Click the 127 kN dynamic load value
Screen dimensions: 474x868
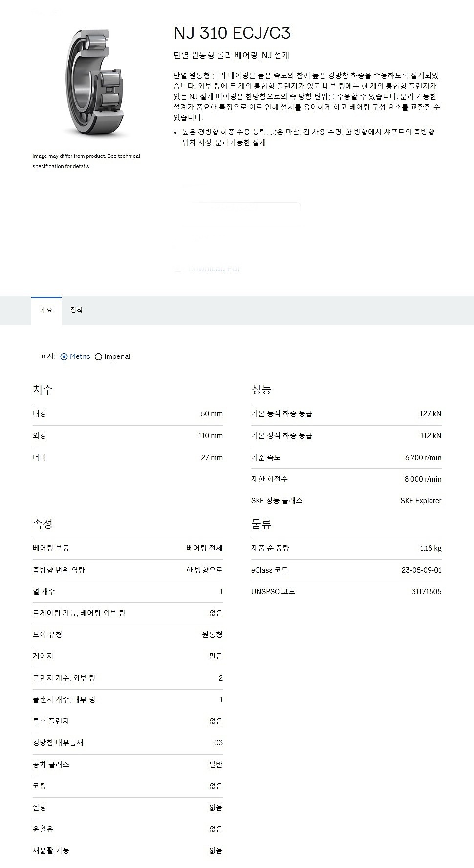(430, 414)
